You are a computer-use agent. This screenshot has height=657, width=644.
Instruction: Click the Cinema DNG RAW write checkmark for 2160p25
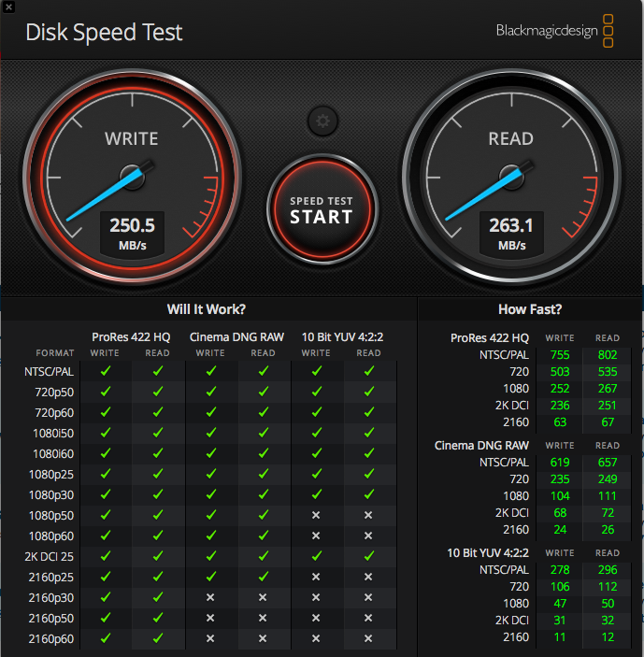[211, 577]
